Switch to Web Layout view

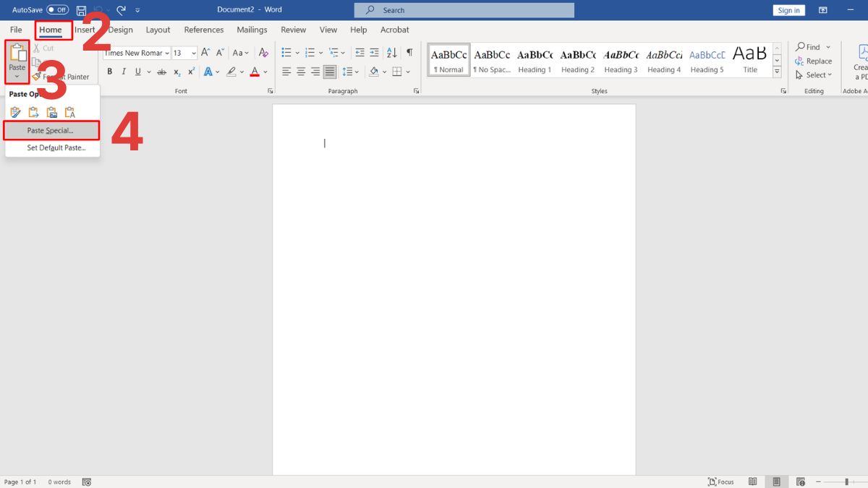point(800,481)
